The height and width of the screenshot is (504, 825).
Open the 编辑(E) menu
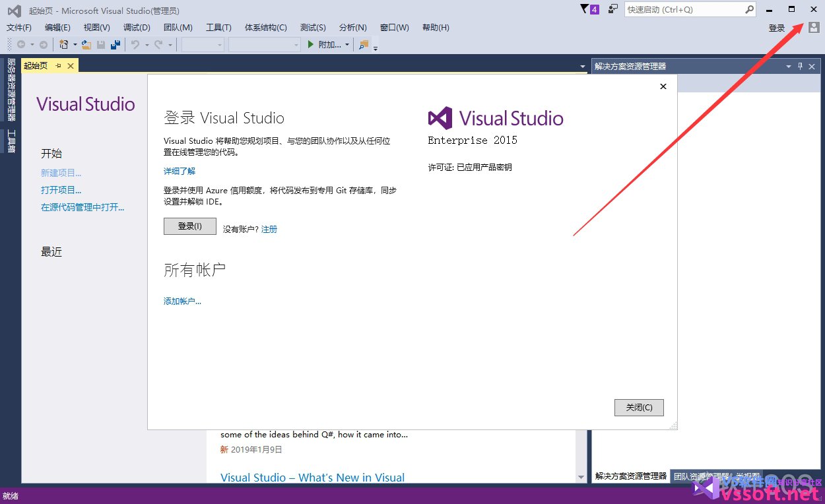tap(57, 28)
